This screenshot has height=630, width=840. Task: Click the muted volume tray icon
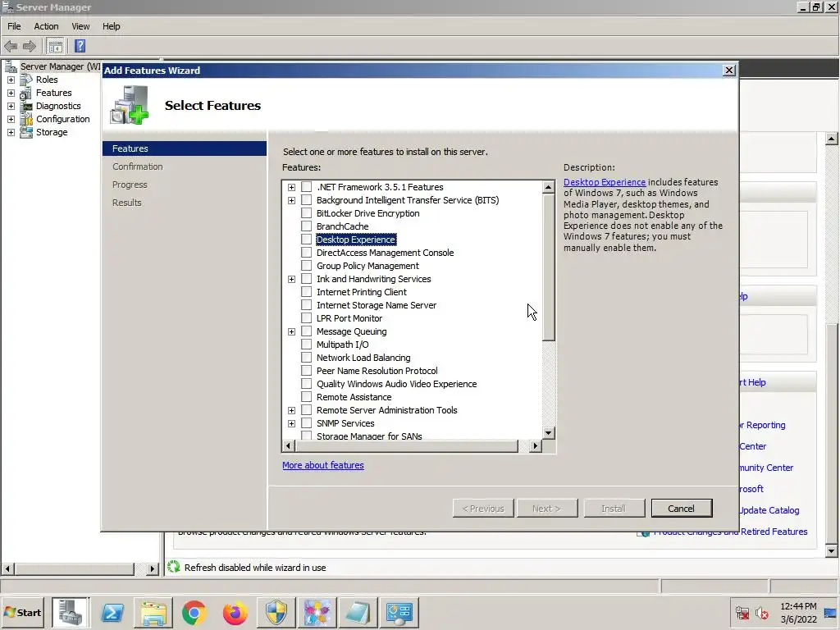(762, 613)
